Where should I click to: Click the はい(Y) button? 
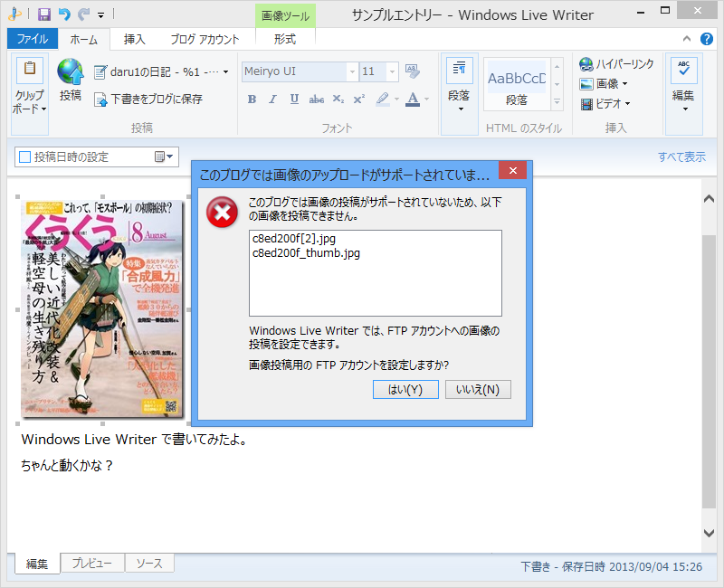(x=405, y=390)
